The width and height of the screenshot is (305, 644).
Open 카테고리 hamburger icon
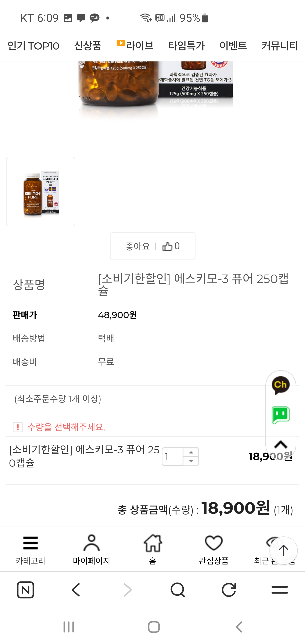(30, 549)
